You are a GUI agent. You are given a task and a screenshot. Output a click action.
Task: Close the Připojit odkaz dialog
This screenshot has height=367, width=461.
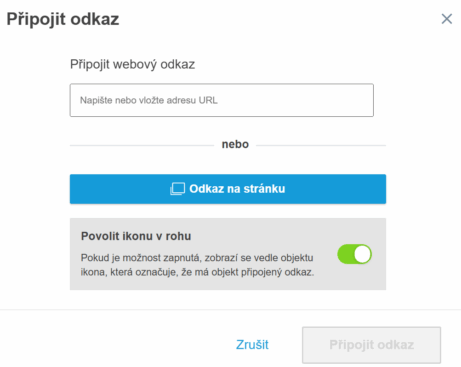(447, 19)
